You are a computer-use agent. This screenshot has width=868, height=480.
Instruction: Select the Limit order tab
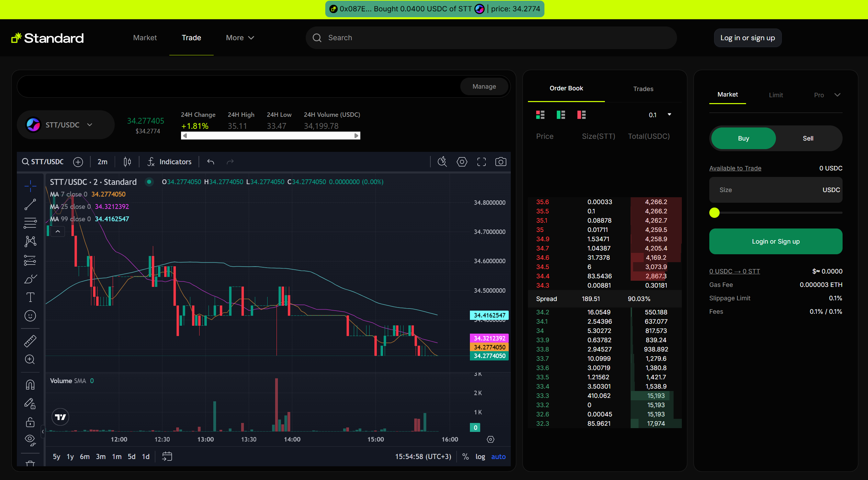[x=776, y=95]
